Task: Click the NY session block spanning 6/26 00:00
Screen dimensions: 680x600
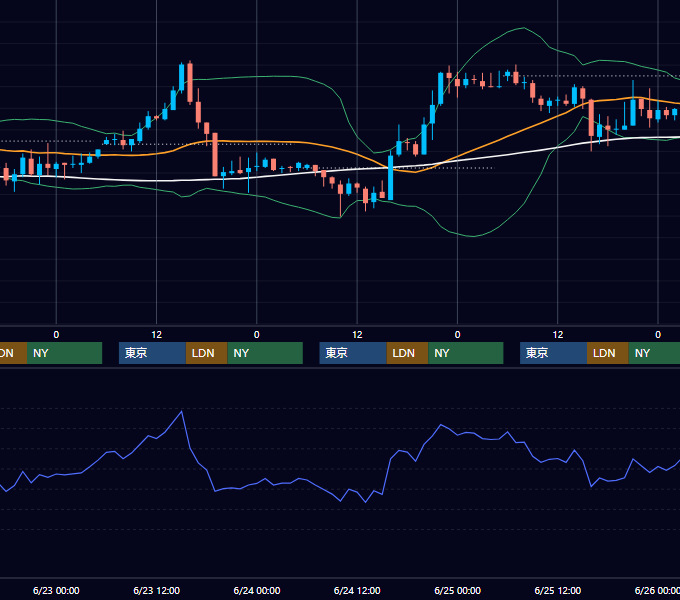Action: point(654,353)
